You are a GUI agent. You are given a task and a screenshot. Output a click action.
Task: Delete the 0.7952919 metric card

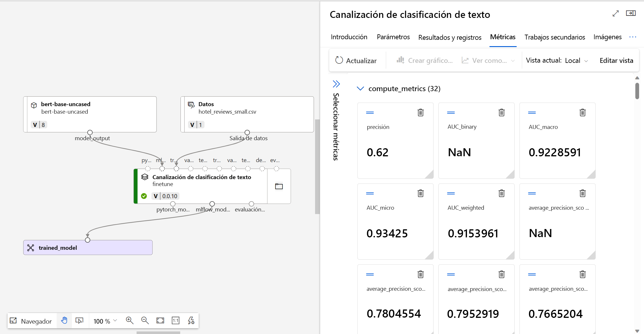tap(502, 274)
